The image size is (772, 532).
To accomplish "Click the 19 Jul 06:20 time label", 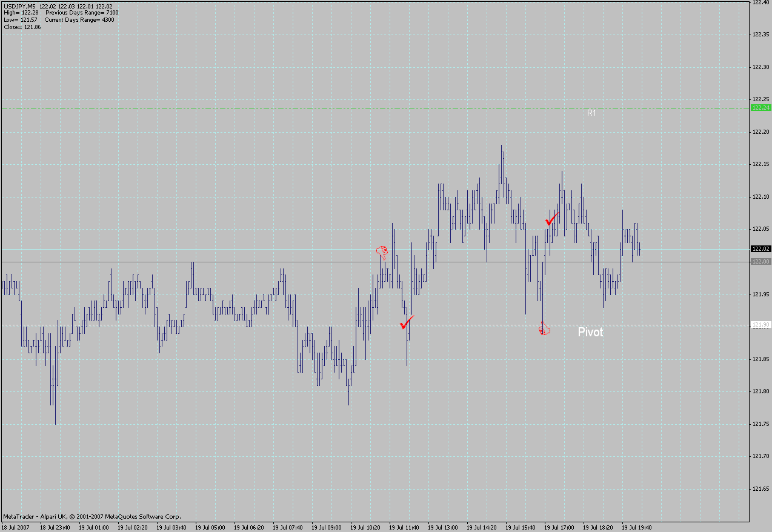I will point(249,528).
